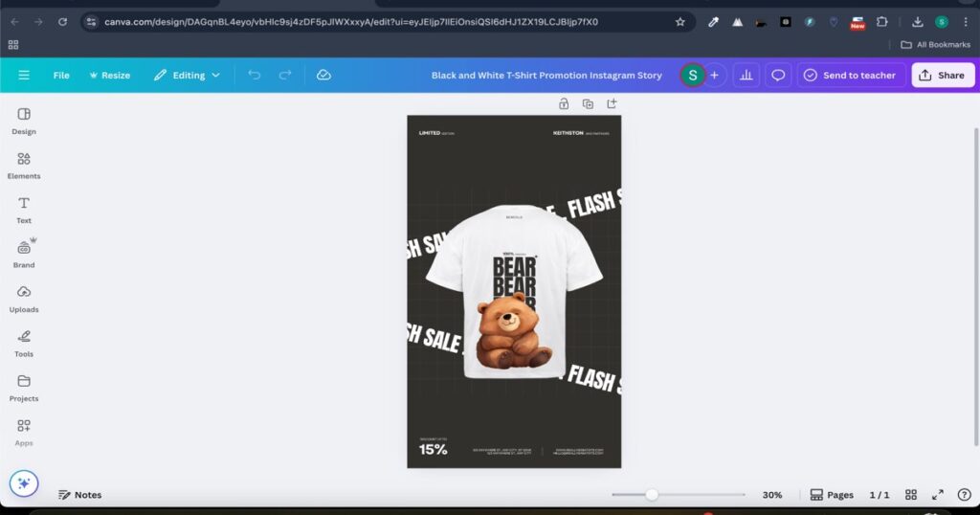This screenshot has width=980, height=515.
Task: Duplicate the page with the copy icon
Action: [588, 103]
